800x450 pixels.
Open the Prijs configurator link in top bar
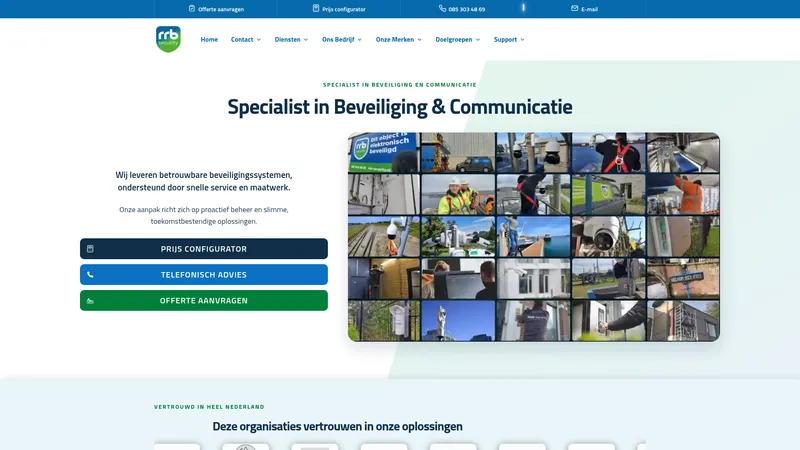[344, 9]
